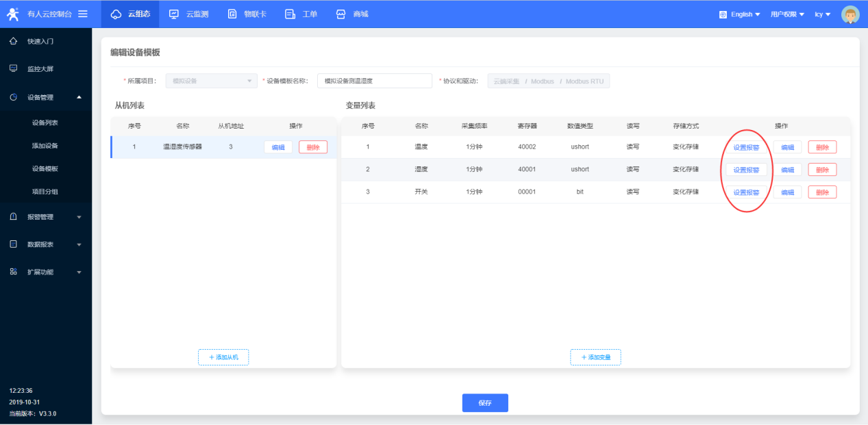This screenshot has width=868, height=425.
Task: Click the 存储方式 column header
Action: [x=686, y=126]
